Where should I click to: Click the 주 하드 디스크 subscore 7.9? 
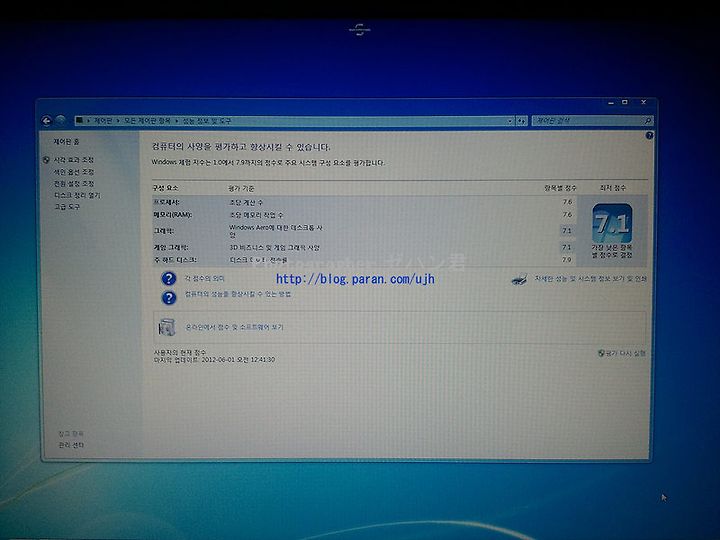tap(567, 259)
